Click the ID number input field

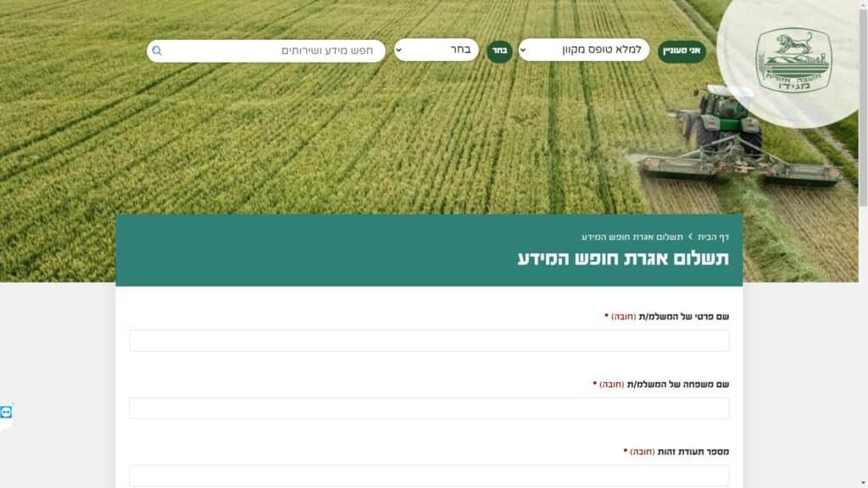tap(429, 475)
